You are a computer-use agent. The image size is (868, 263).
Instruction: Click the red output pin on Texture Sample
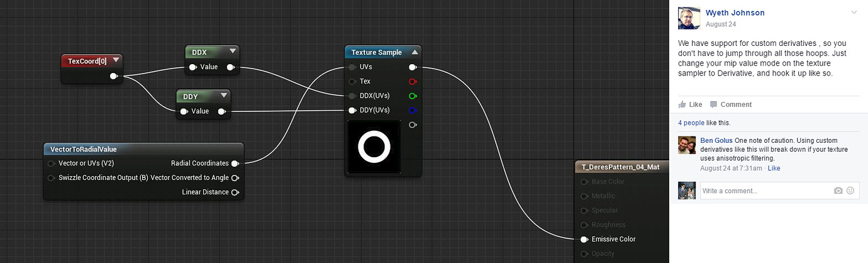pos(413,81)
